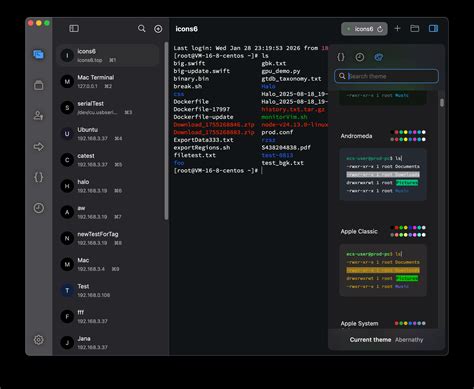Click Dockerfile-update in terminal listing
This screenshot has height=389, width=474.
[x=203, y=117]
